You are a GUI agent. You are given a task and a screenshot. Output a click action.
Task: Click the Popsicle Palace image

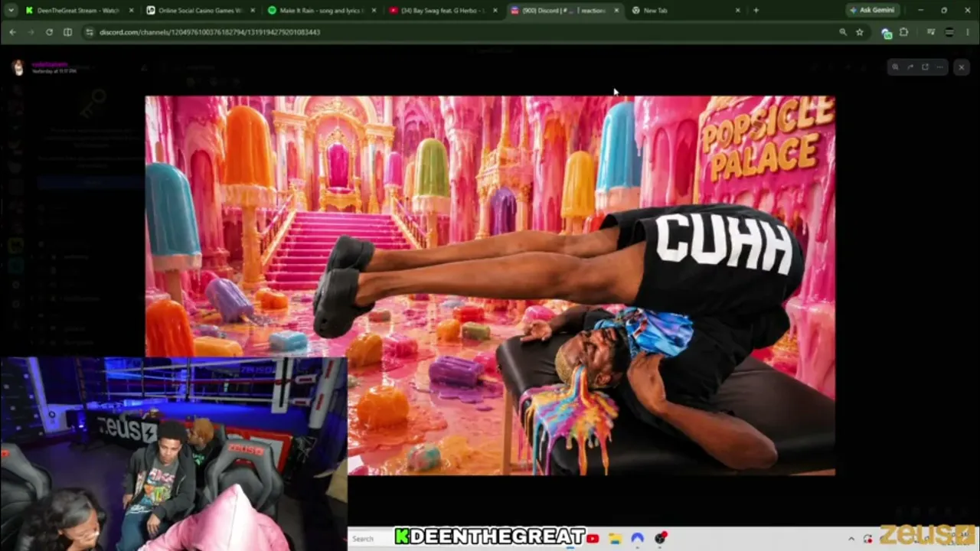tap(490, 285)
